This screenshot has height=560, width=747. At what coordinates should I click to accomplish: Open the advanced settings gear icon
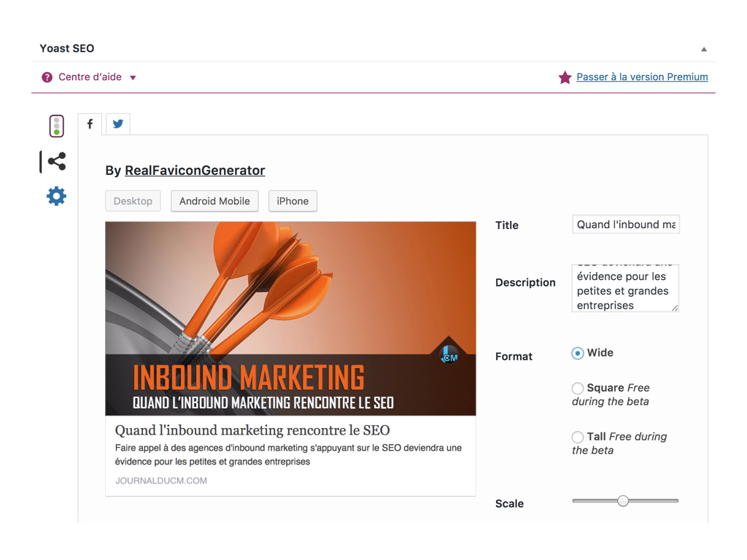pos(56,195)
